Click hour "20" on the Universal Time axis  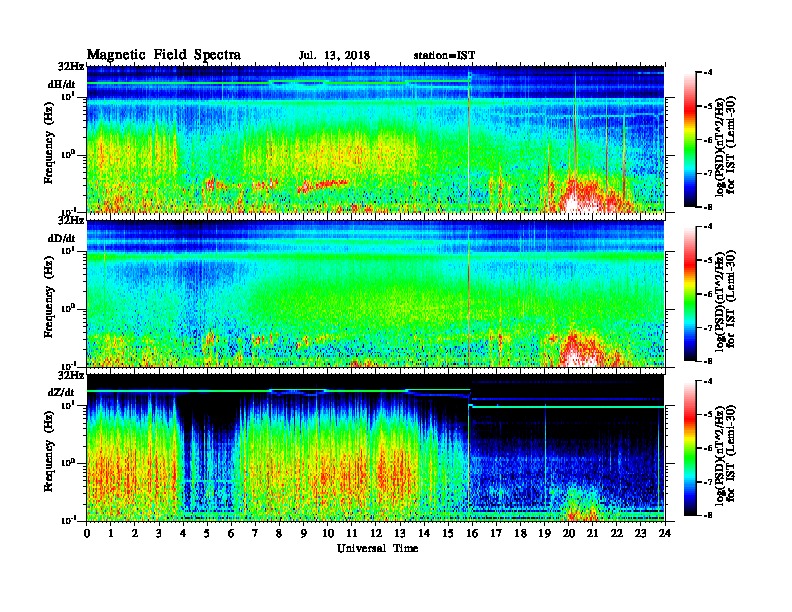click(568, 533)
